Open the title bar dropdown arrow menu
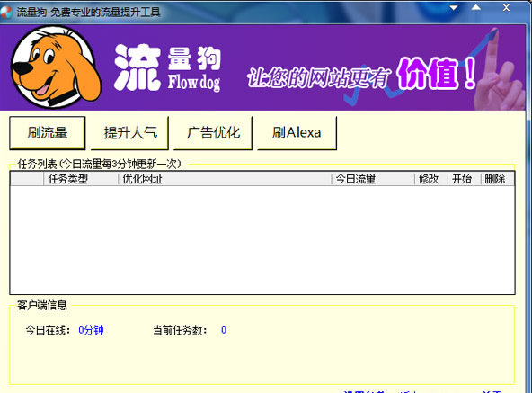Viewport: 532px width, 393px height. tap(454, 8)
